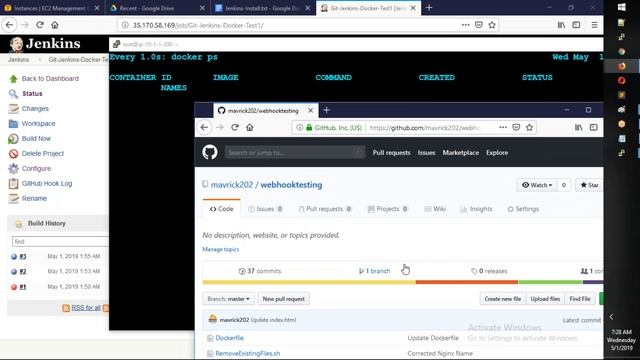
Task: Open RSS for all feed link
Action: 86,307
